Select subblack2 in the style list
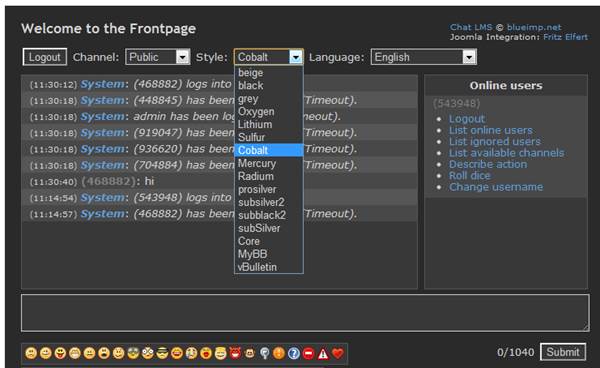 pos(269,215)
